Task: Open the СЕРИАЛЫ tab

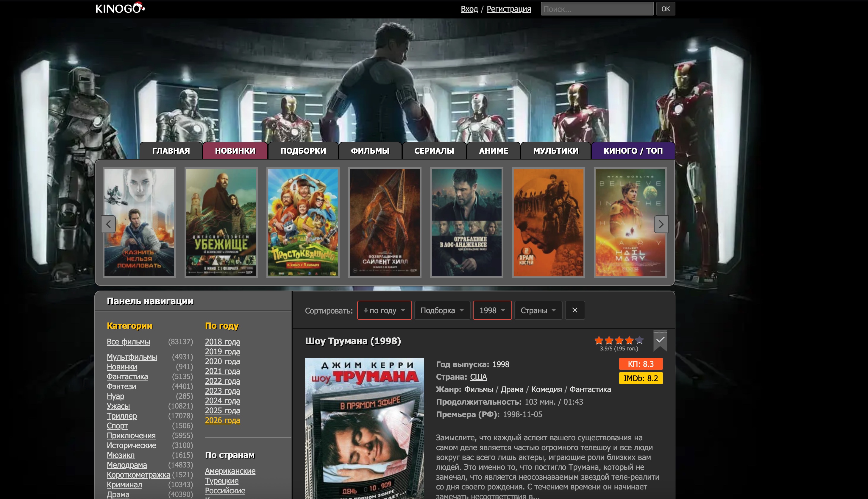Action: click(434, 151)
